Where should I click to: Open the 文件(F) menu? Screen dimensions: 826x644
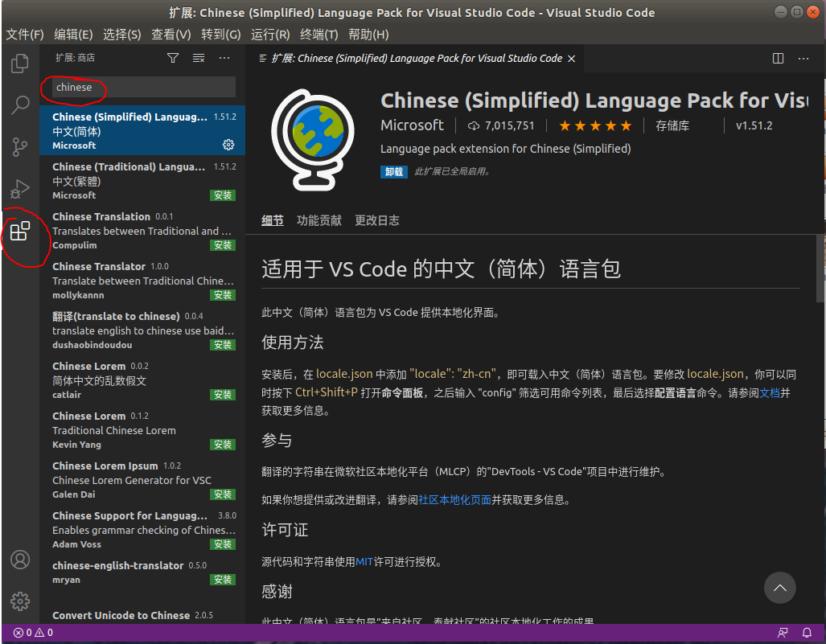[x=25, y=35]
